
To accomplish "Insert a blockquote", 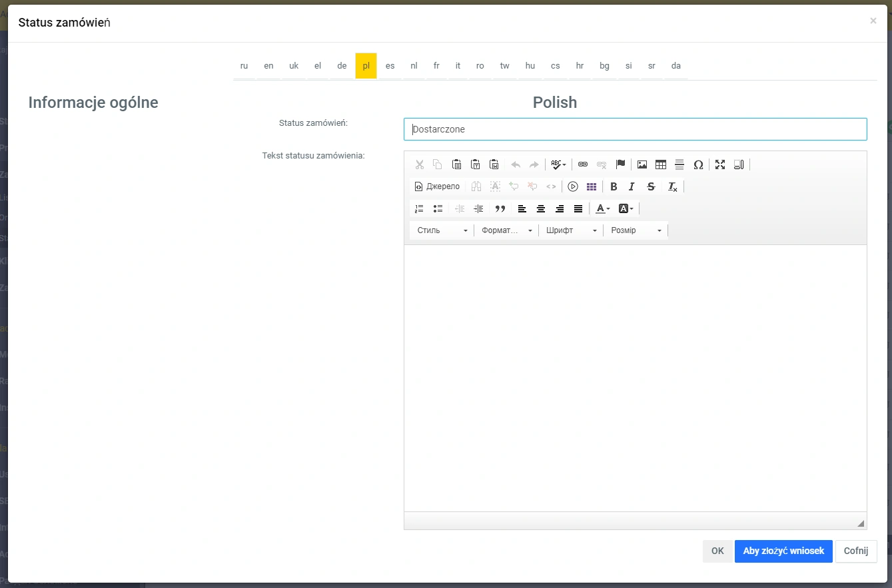I will [500, 208].
